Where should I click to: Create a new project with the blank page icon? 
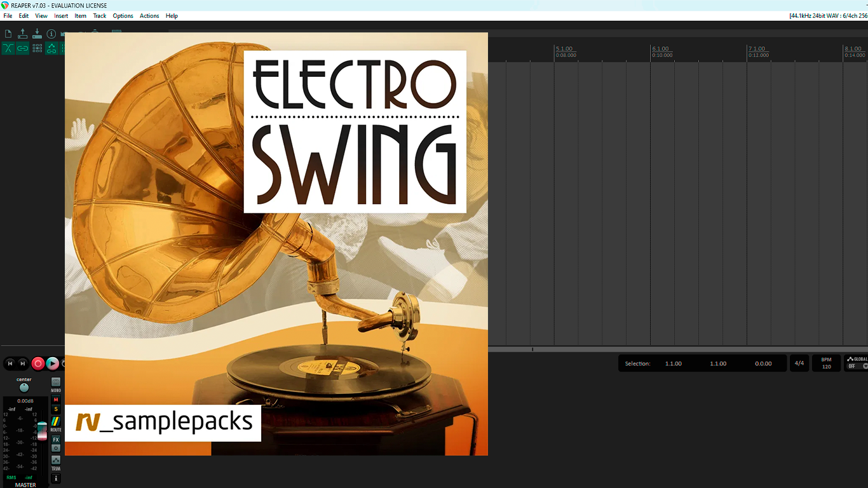pos(8,34)
